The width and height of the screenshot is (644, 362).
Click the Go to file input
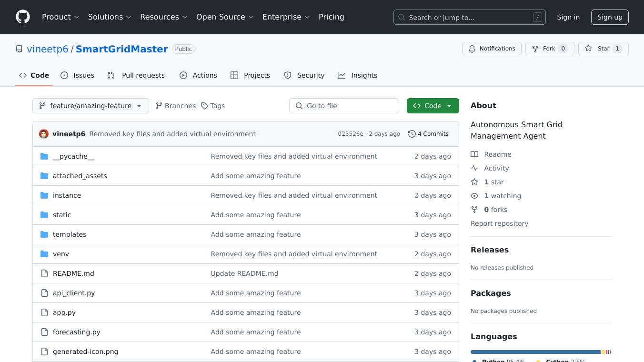(x=344, y=106)
